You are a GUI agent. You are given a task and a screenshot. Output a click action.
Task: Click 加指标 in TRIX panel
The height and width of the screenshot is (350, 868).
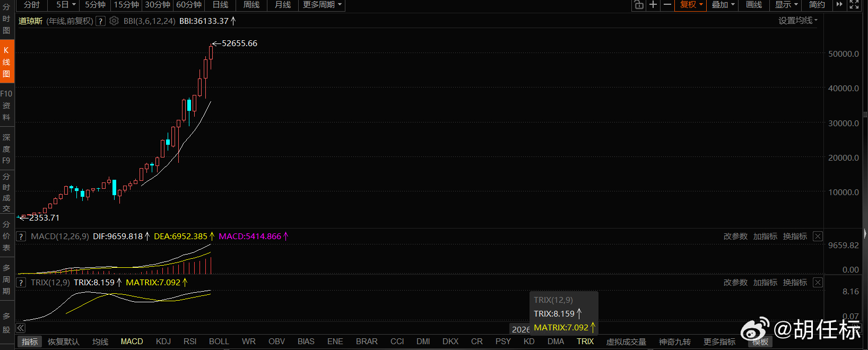point(765,283)
